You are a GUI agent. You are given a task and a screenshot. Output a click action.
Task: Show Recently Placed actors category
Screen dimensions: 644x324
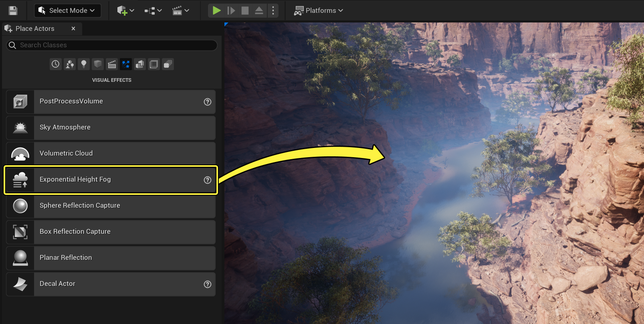(x=55, y=64)
